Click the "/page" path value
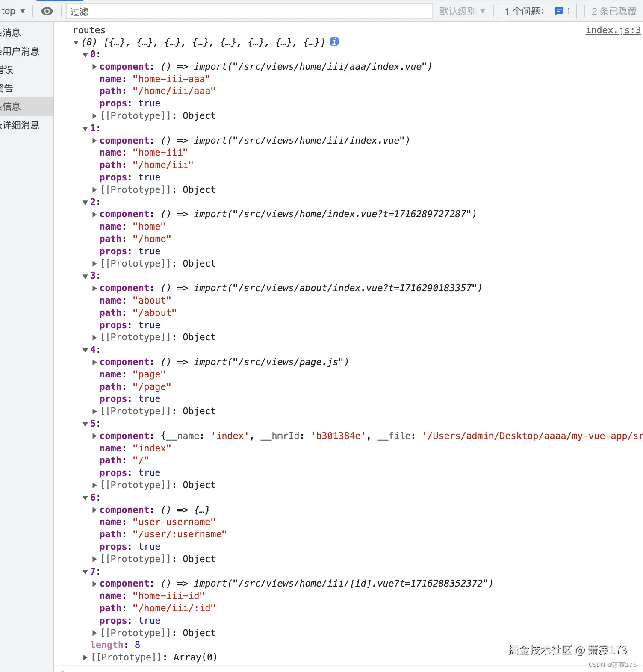This screenshot has width=643, height=672. coord(152,387)
